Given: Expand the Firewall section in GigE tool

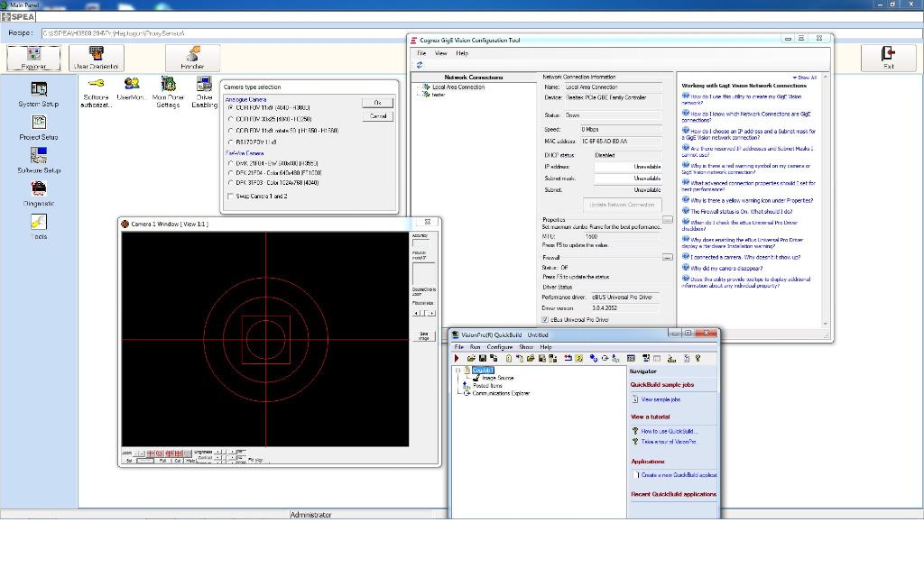Looking at the screenshot, I should pyautogui.click(x=667, y=257).
